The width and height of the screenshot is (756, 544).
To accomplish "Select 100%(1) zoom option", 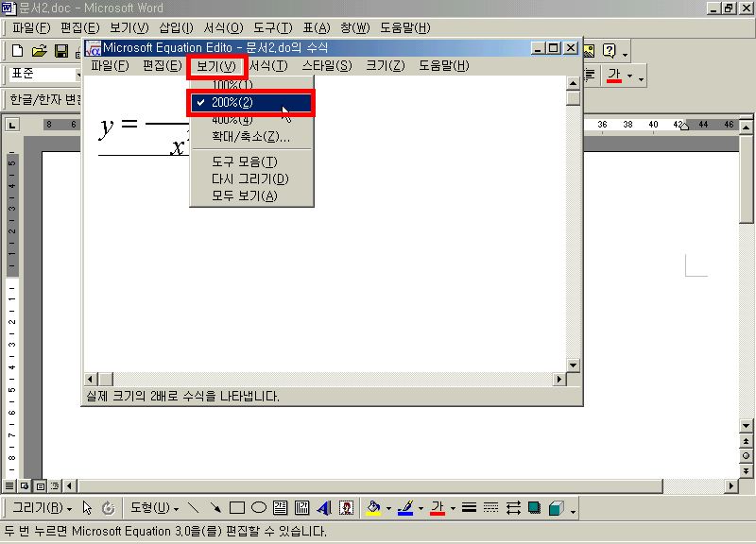I will tap(251, 85).
